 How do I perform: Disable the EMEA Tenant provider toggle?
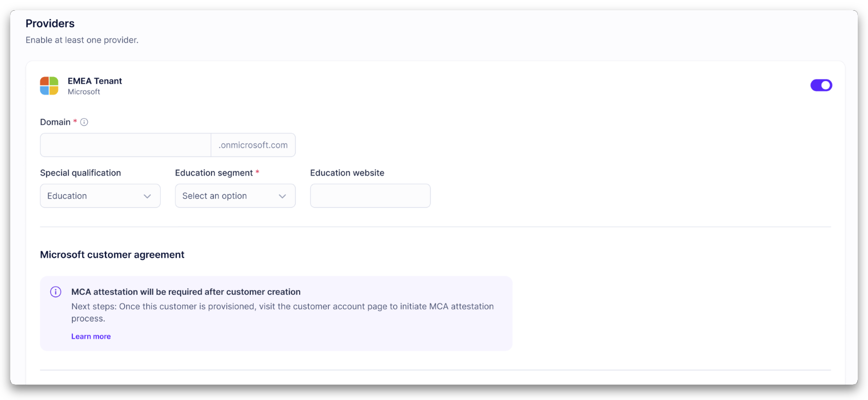(821, 85)
